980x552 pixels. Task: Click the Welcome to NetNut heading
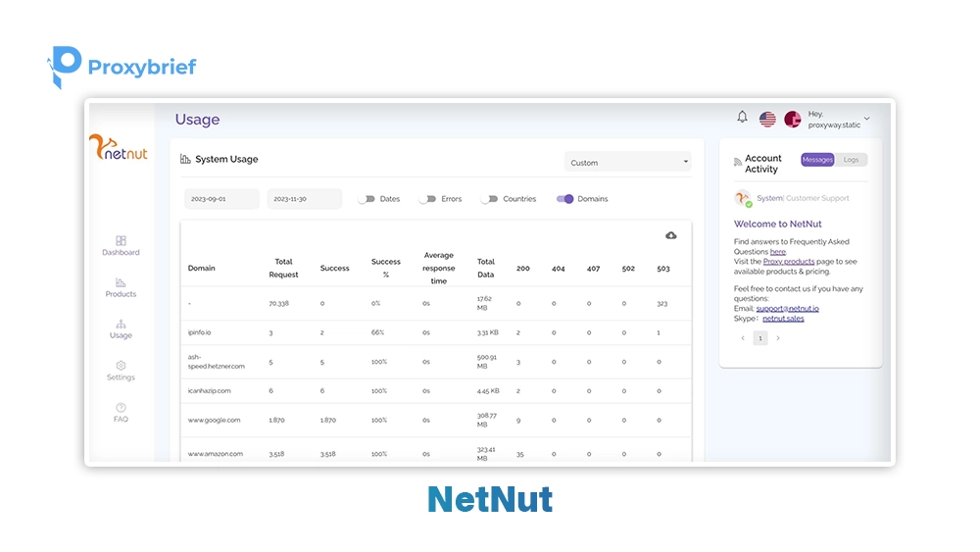pyautogui.click(x=777, y=224)
